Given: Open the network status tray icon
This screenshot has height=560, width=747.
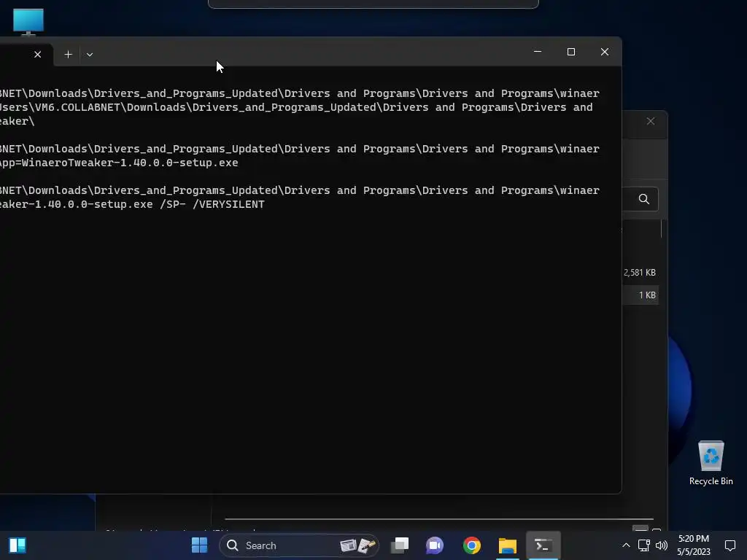Looking at the screenshot, I should 643,545.
